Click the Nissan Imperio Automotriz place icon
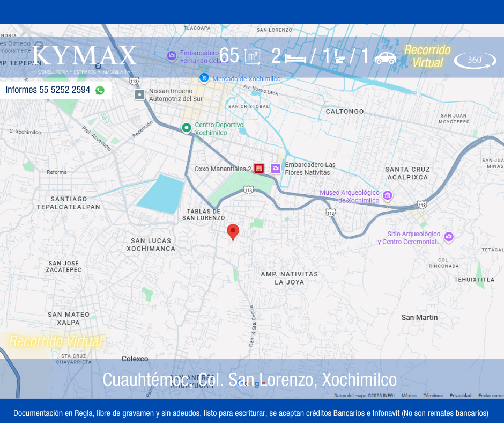 click(140, 94)
